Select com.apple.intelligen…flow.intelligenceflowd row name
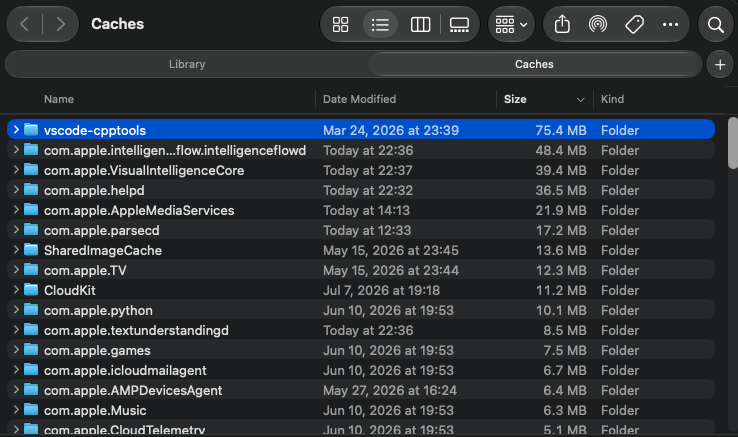The image size is (738, 437). coord(175,150)
